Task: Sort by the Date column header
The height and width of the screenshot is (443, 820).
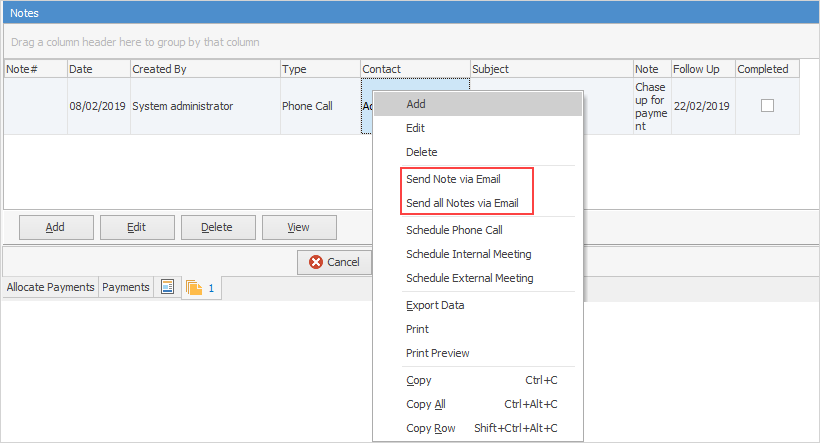Action: point(99,69)
